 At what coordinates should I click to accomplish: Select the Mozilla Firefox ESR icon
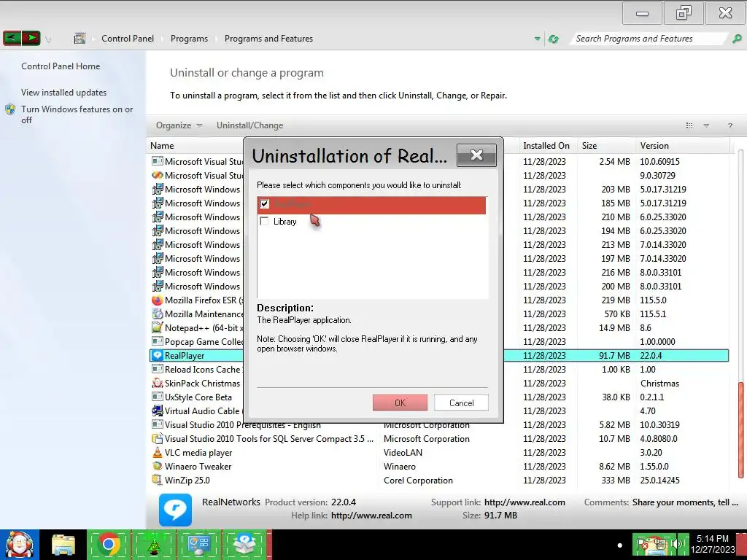click(x=158, y=300)
